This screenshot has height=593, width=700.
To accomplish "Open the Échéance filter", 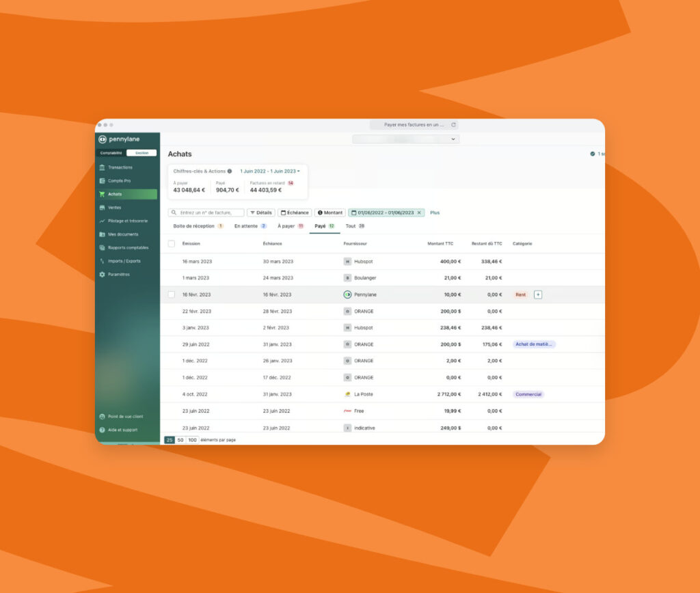I will coord(295,212).
